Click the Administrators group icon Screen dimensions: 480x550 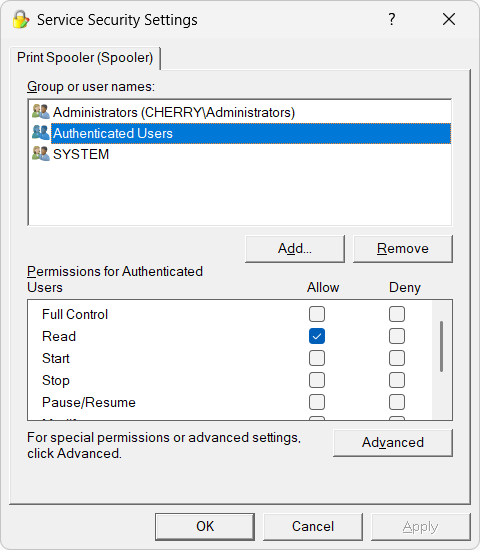point(41,112)
